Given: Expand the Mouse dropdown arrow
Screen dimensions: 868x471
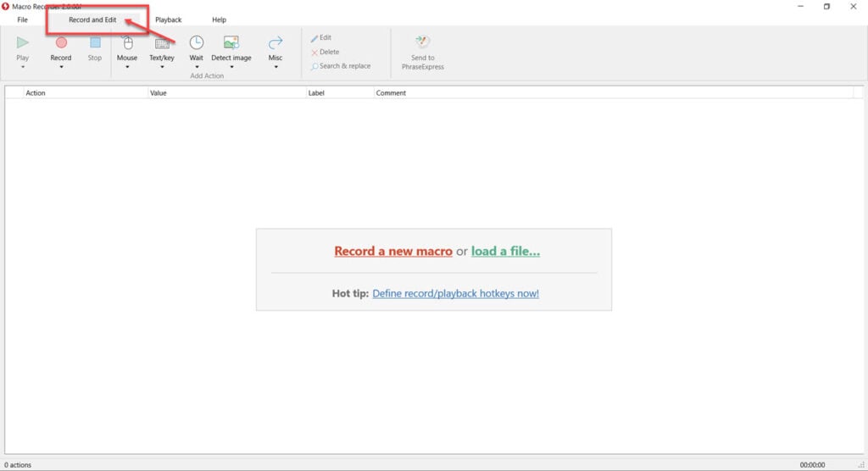Looking at the screenshot, I should coord(127,67).
